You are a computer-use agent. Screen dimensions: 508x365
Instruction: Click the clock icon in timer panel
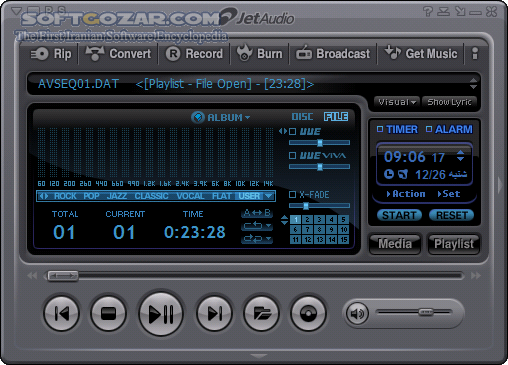pos(389,174)
